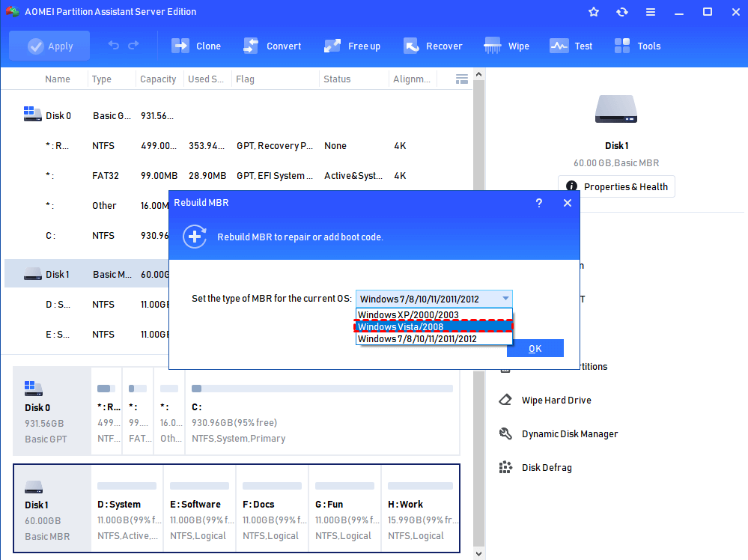This screenshot has height=560, width=748.
Task: Click Wipe Hard Drive
Action: (556, 401)
